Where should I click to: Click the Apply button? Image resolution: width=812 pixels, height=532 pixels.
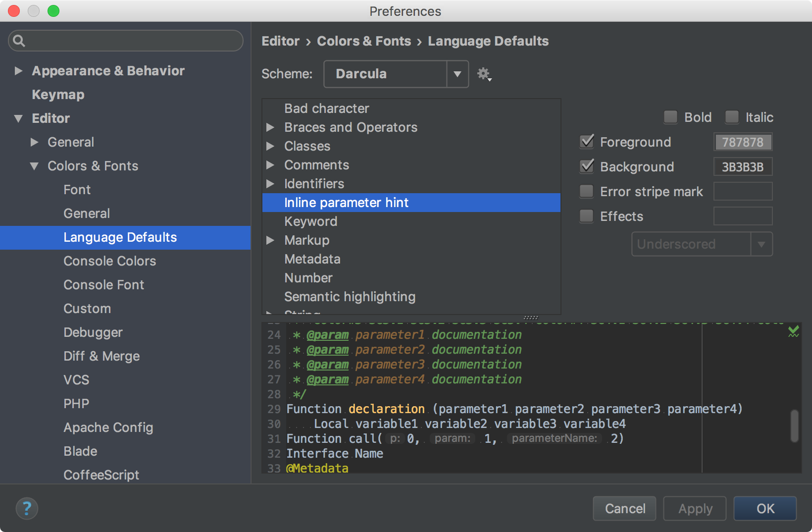[x=695, y=508]
